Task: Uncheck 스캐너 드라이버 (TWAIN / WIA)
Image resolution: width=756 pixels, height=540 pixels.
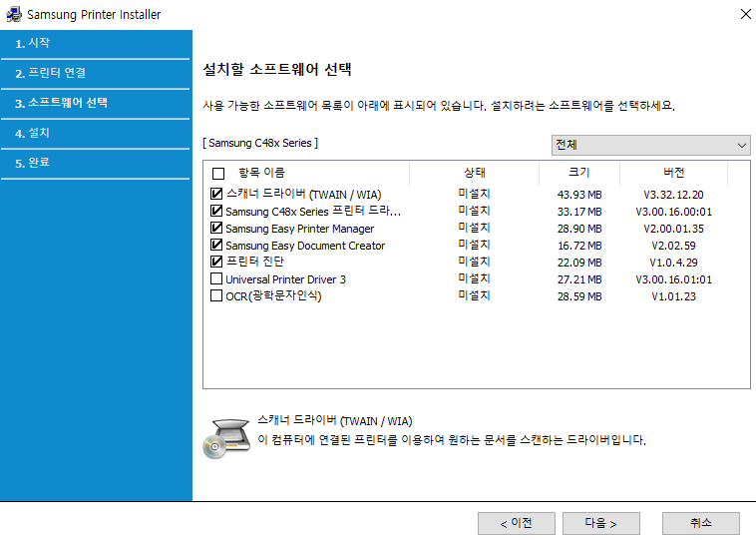Action: click(x=216, y=194)
